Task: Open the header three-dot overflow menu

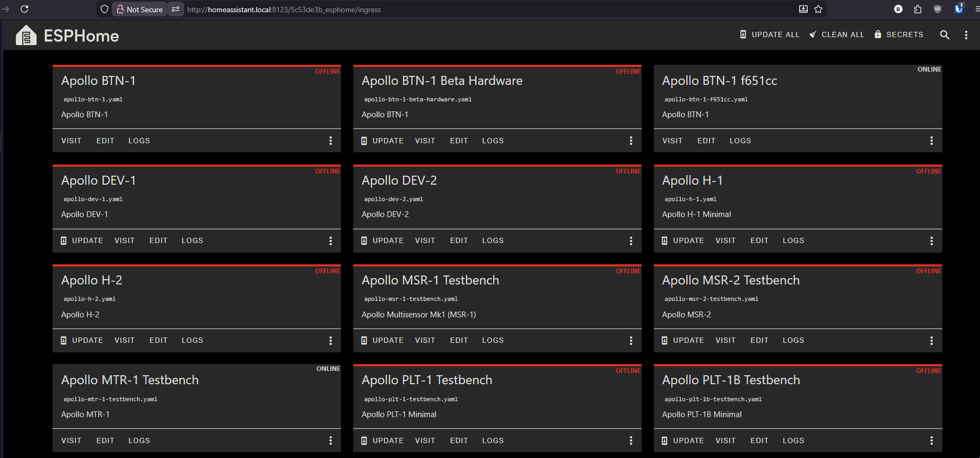Action: click(966, 34)
